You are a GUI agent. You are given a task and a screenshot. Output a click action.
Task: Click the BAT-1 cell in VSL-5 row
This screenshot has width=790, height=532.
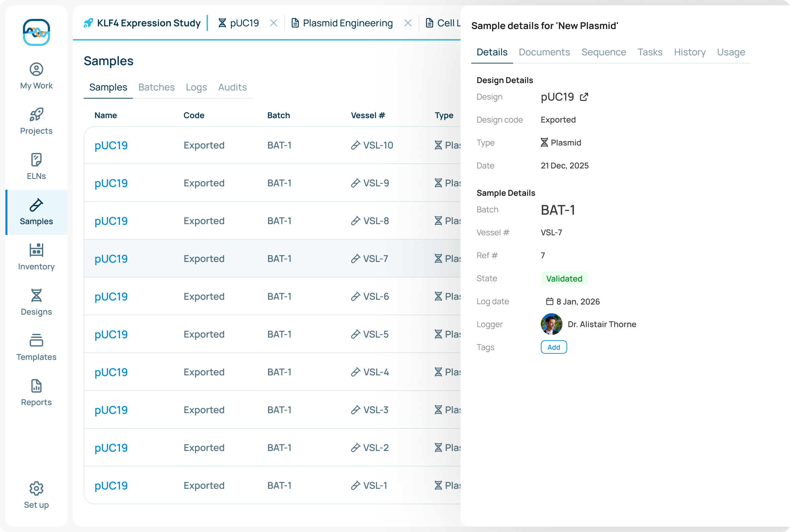pos(279,334)
